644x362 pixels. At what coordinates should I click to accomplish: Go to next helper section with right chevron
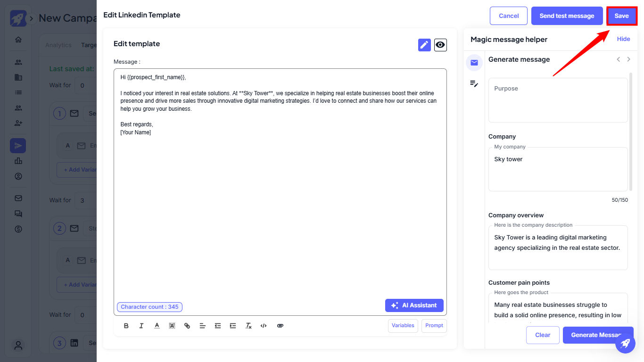[x=628, y=59]
